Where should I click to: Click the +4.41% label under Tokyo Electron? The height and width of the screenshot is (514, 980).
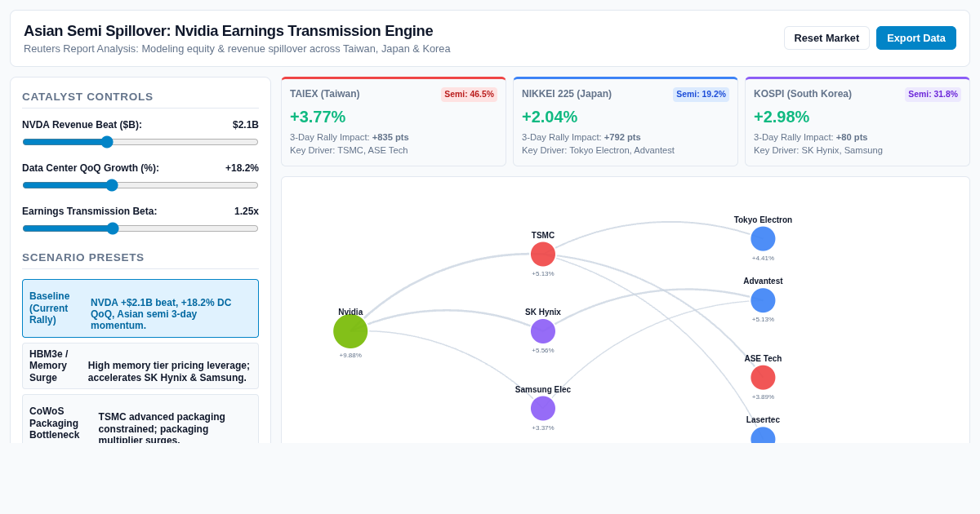763,259
